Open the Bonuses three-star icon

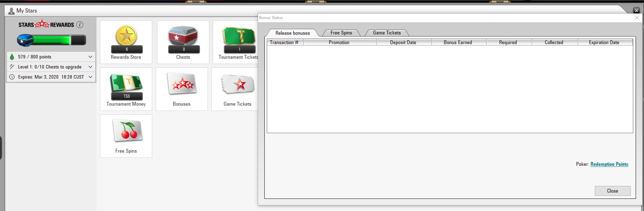tap(182, 84)
